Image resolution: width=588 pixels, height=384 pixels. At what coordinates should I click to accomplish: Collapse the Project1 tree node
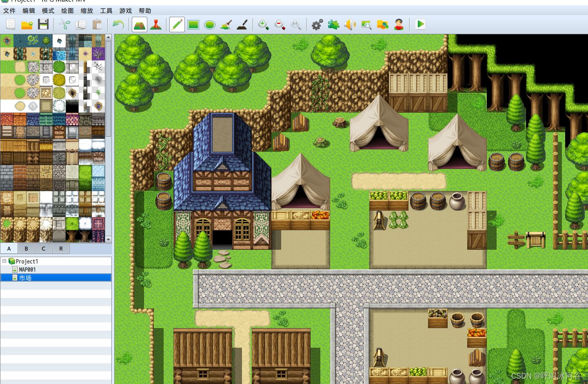pos(4,261)
